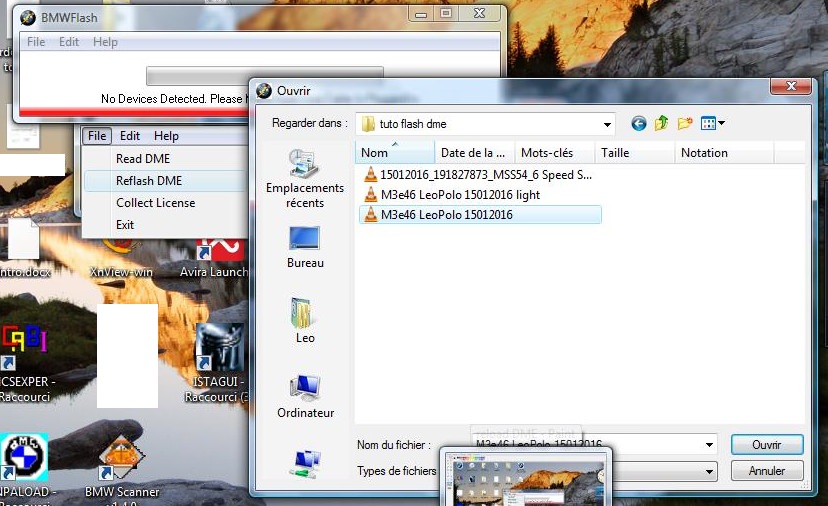
Task: Close the BMWFlash window
Action: click(x=479, y=13)
